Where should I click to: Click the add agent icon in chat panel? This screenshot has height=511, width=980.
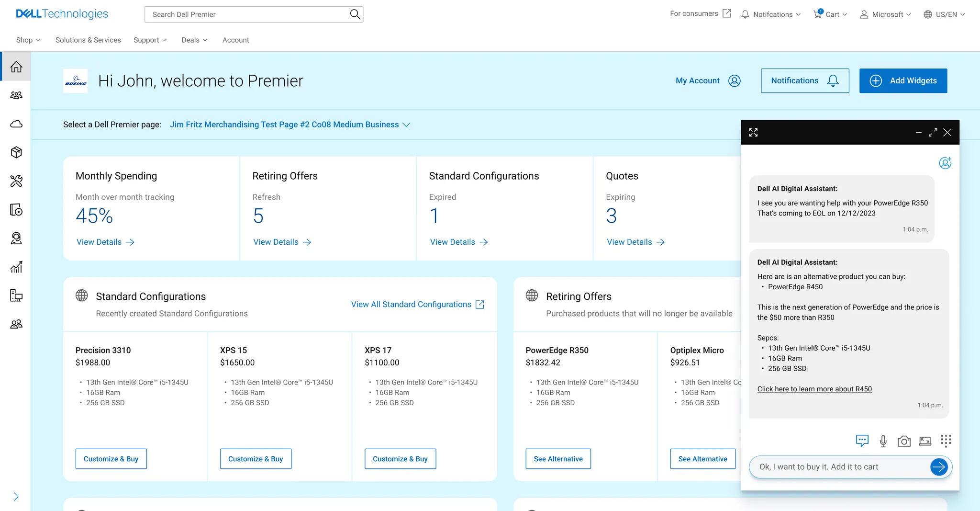945,163
